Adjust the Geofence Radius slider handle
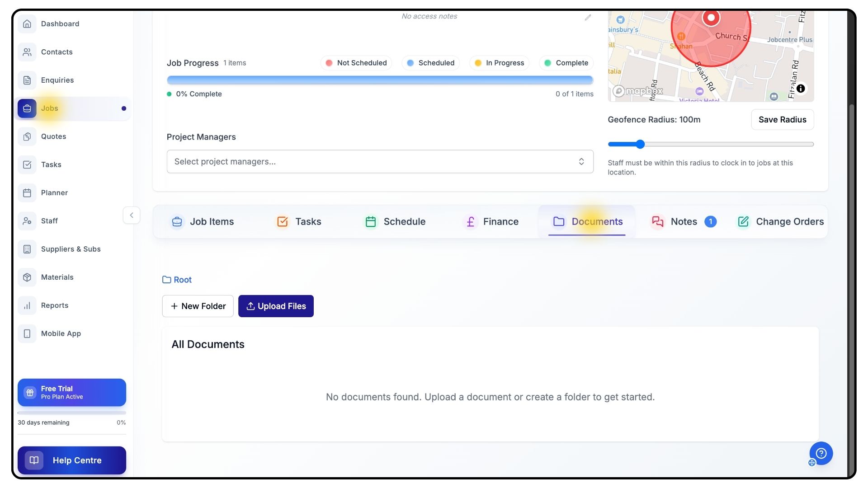Screen dimensions: 868x488 (x=640, y=145)
